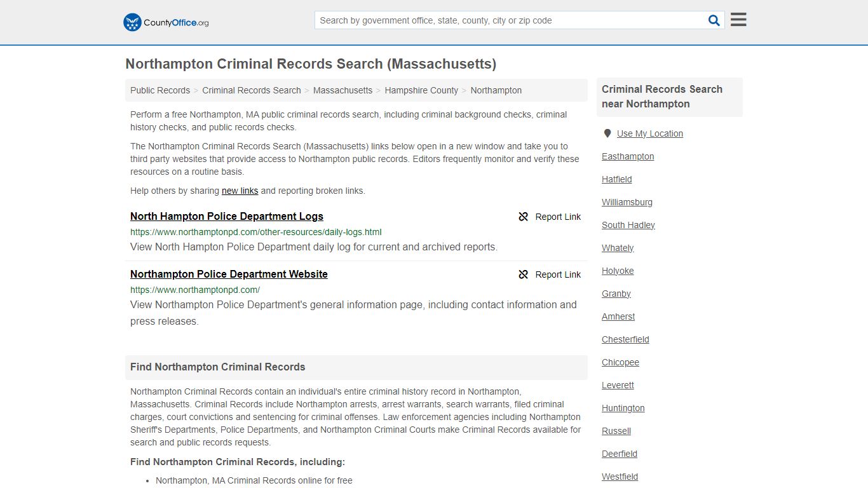868x488 pixels.
Task: Open Northampton Police Department Website
Action: point(229,274)
